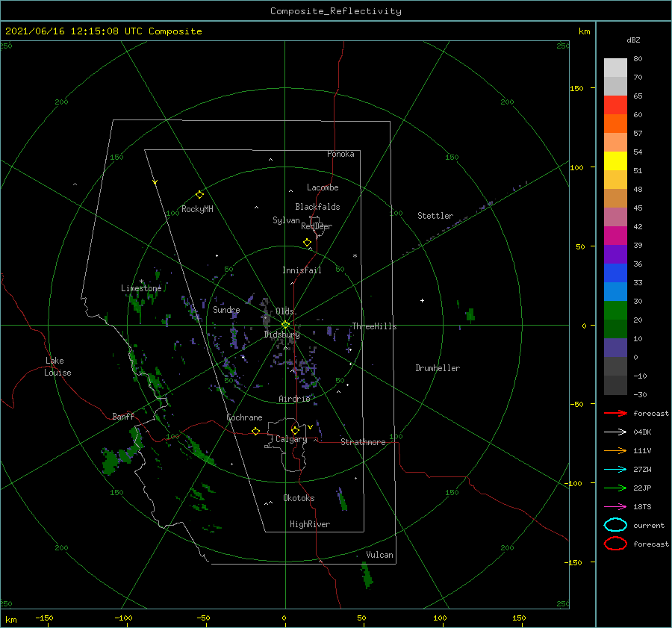Viewport: 672px width, 628px height.
Task: Click the red 'forecast' ellipse icon
Action: click(615, 544)
